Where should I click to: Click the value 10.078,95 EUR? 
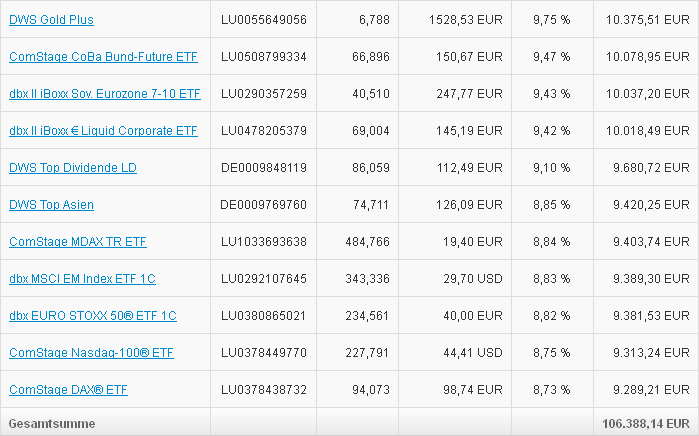(648, 57)
